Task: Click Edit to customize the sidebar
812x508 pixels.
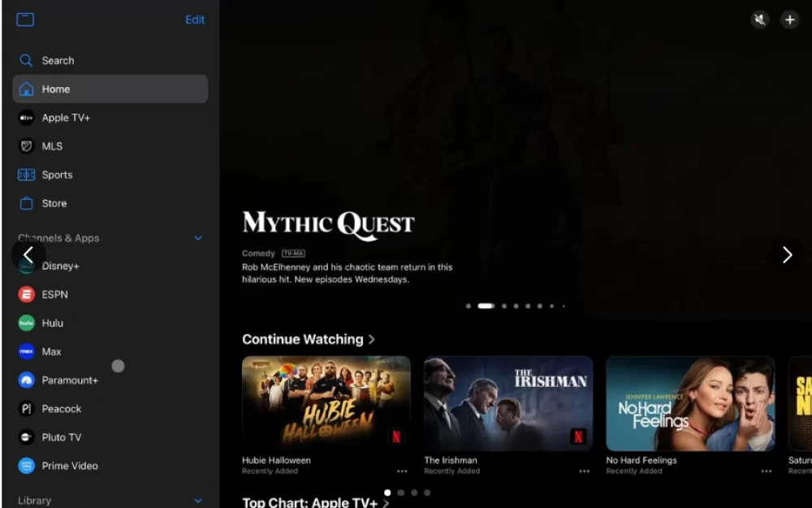Action: [x=195, y=20]
